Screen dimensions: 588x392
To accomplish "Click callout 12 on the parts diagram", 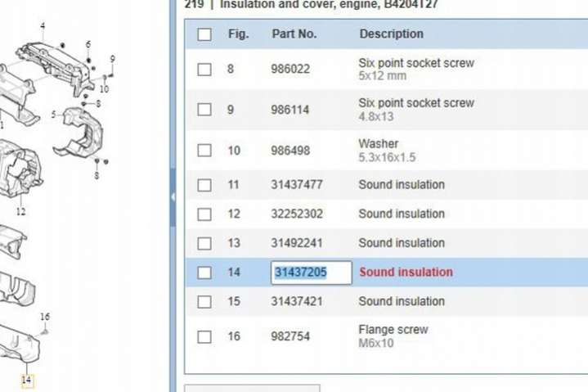I will [x=20, y=212].
